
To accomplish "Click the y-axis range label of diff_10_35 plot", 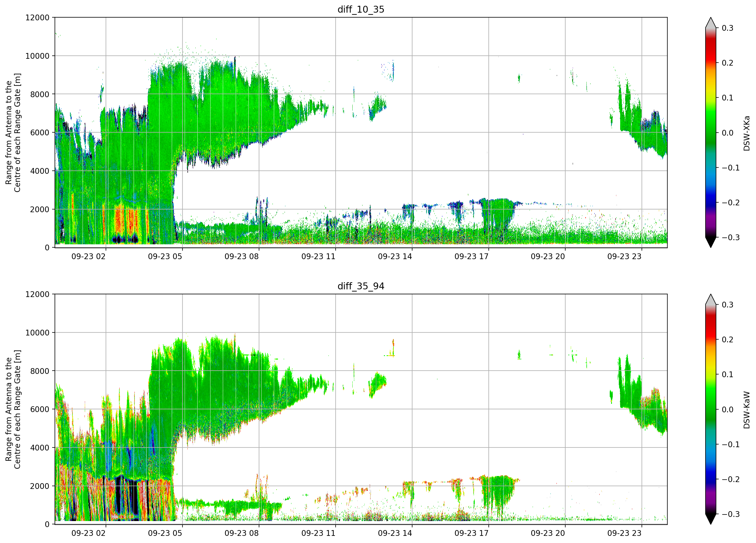I will tap(13, 132).
